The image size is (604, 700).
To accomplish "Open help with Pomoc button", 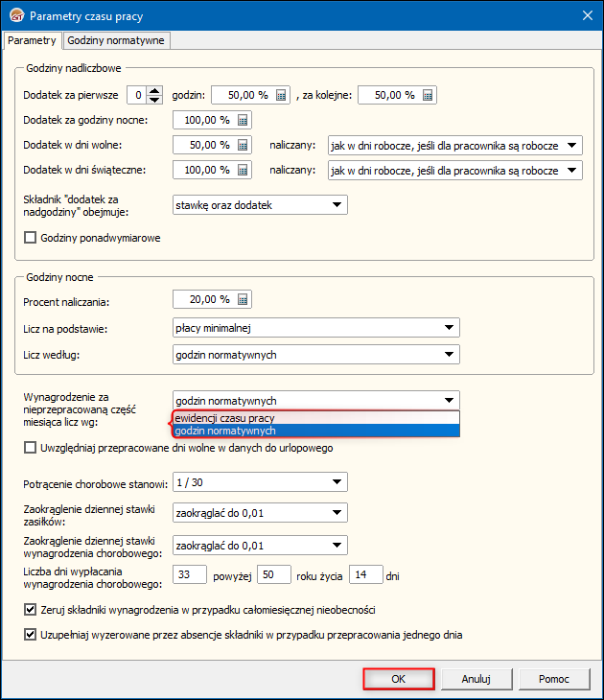I will (x=554, y=679).
